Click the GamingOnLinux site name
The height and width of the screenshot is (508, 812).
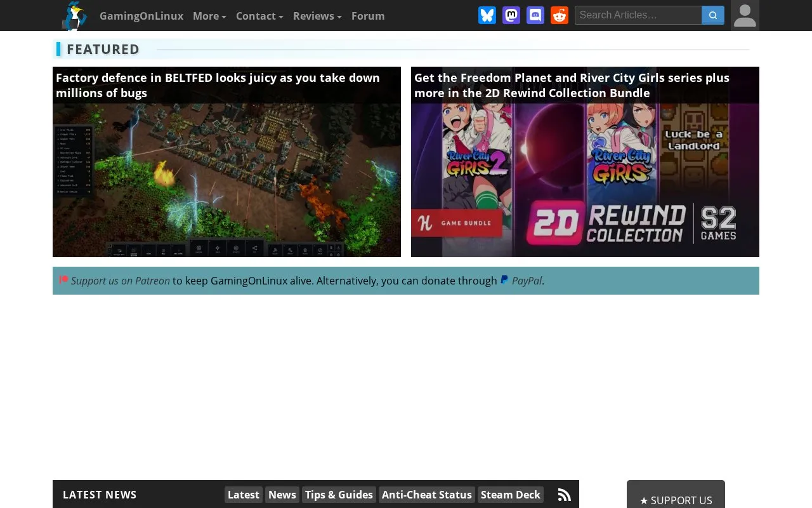141,16
